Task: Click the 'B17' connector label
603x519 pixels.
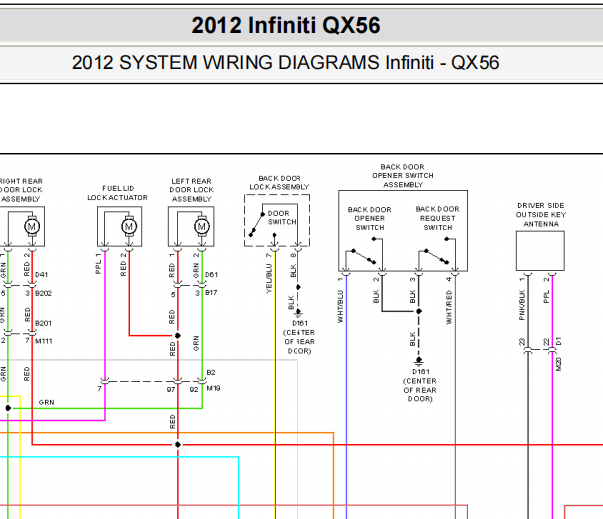Action: pyautogui.click(x=211, y=293)
